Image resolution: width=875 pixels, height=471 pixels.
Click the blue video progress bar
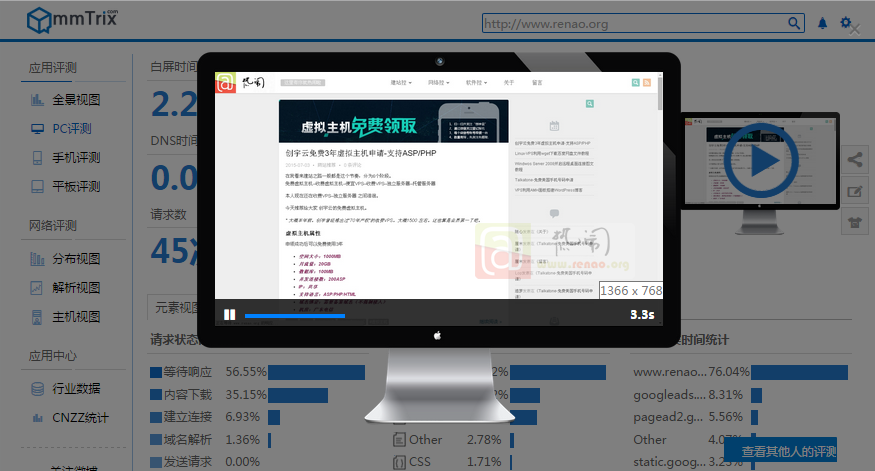click(295, 316)
